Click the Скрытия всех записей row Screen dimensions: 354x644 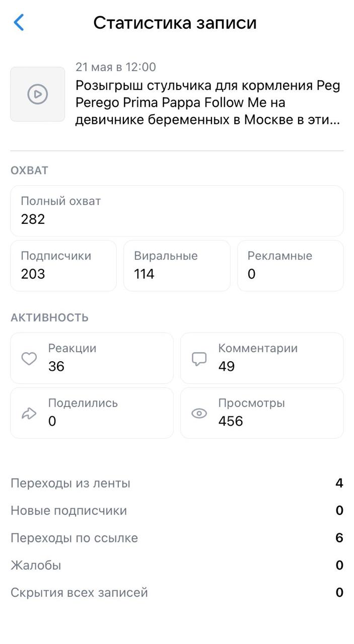tap(177, 593)
